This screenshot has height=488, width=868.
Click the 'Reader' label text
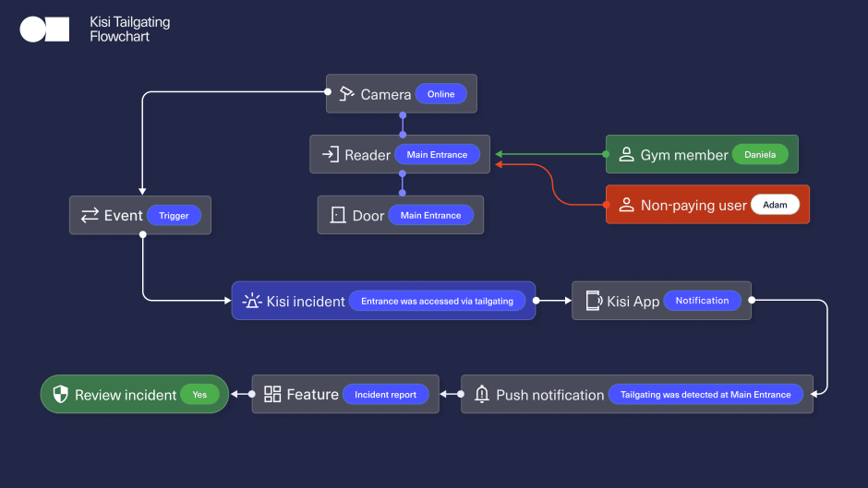368,155
